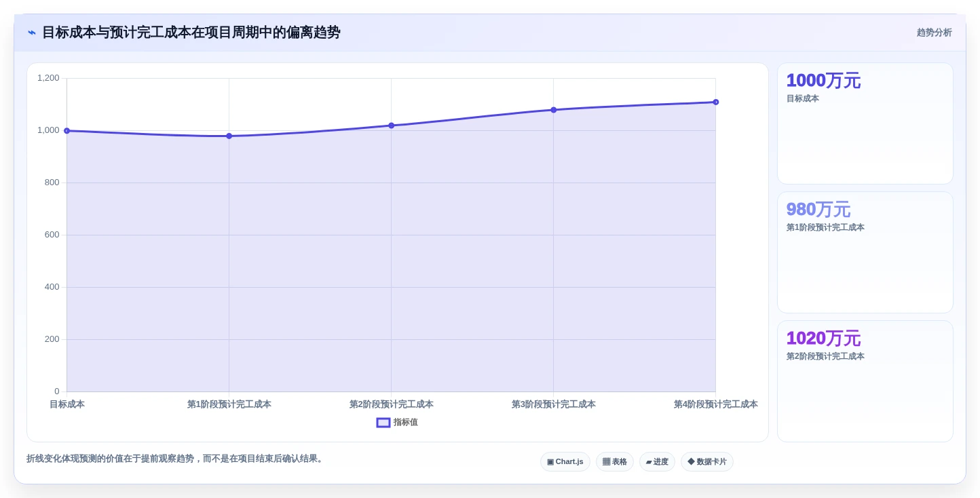The image size is (980, 498).
Task: Click the 目标成本 caption in the first card
Action: tap(803, 99)
